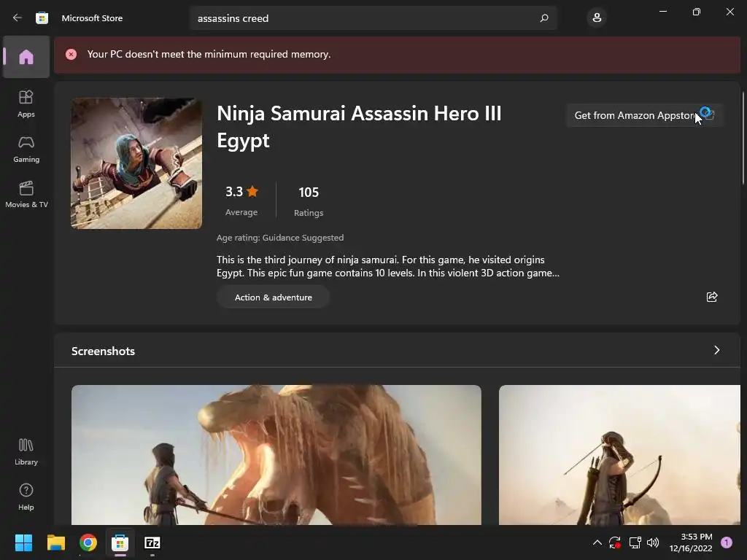Screen dimensions: 747x560
Task: Click the search magnifier icon
Action: click(544, 18)
